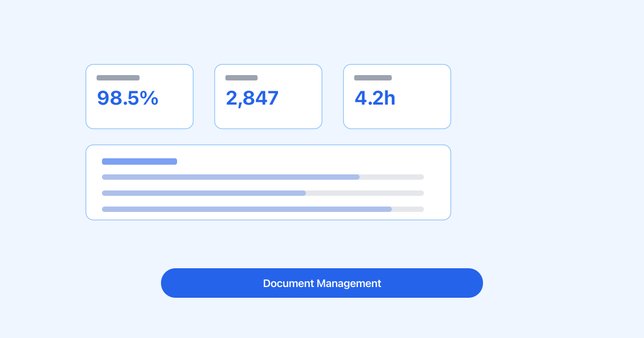Select the 98.5% metric card
This screenshot has height=338, width=644.
140,97
